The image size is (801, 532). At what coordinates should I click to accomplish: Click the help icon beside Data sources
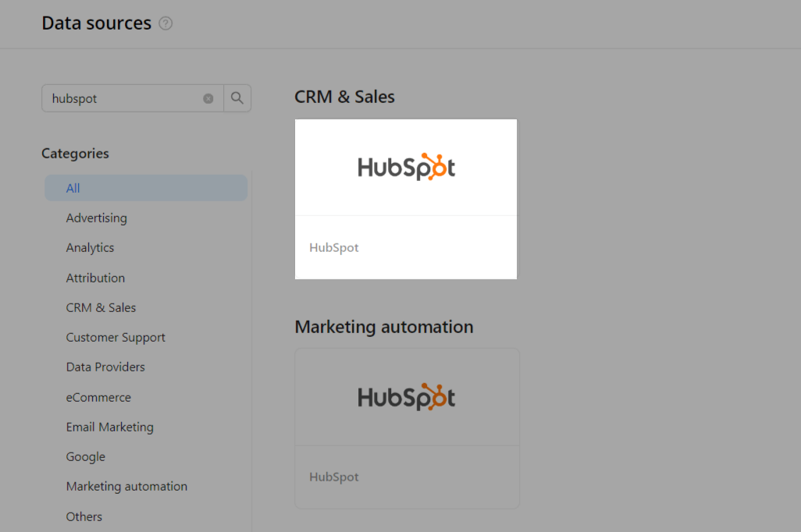166,23
